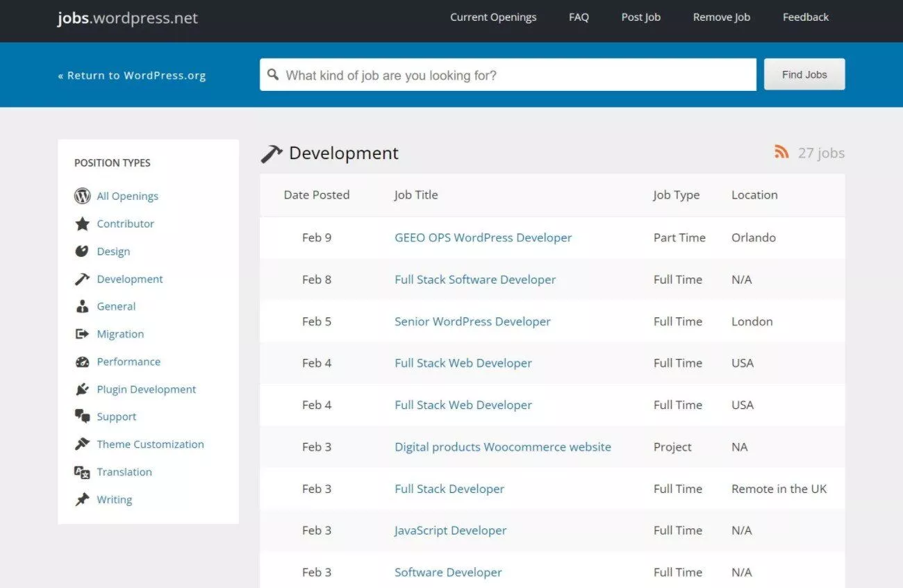Image resolution: width=903 pixels, height=588 pixels.
Task: Focus the job search input field
Action: [x=508, y=74]
